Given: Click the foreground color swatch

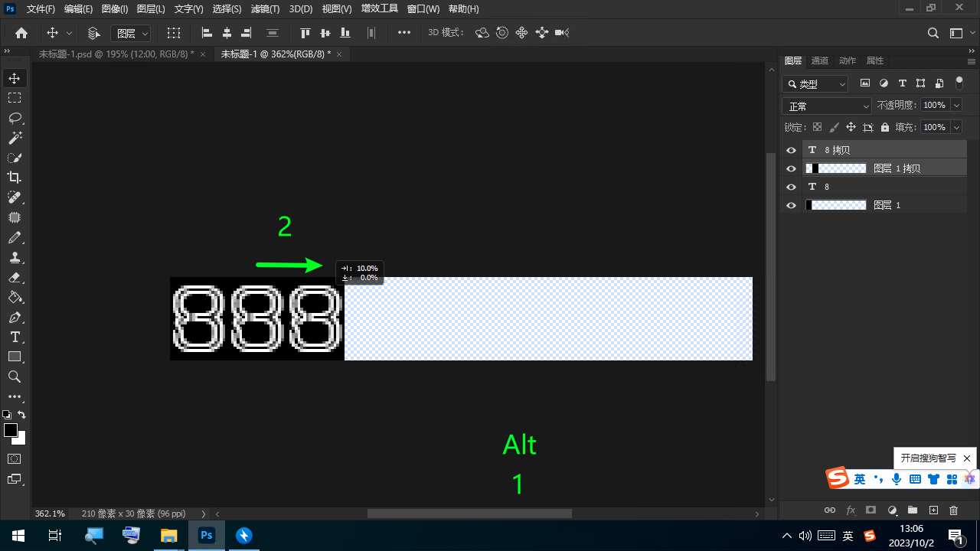Looking at the screenshot, I should click(x=11, y=430).
